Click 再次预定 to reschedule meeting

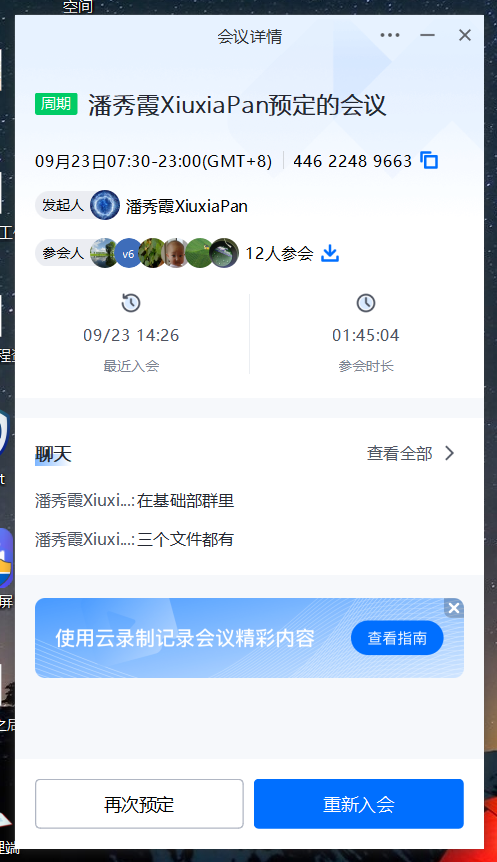pyautogui.click(x=139, y=804)
